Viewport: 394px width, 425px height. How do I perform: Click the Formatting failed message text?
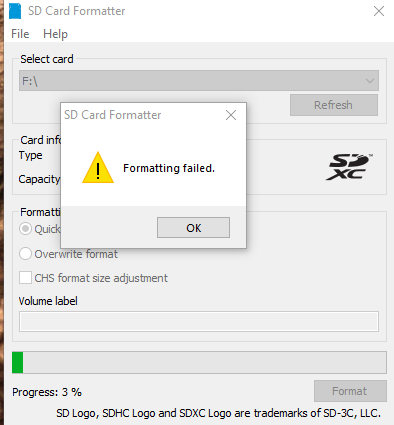tap(169, 168)
